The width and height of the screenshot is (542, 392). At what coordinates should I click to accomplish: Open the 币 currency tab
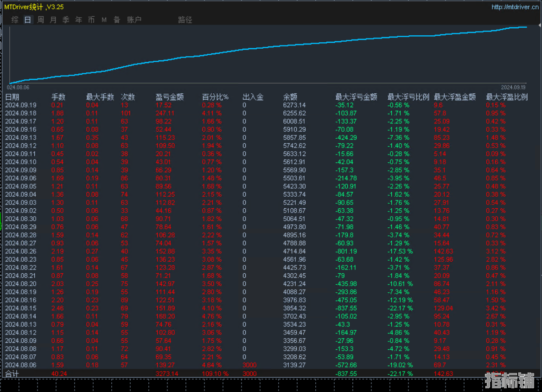pos(91,20)
